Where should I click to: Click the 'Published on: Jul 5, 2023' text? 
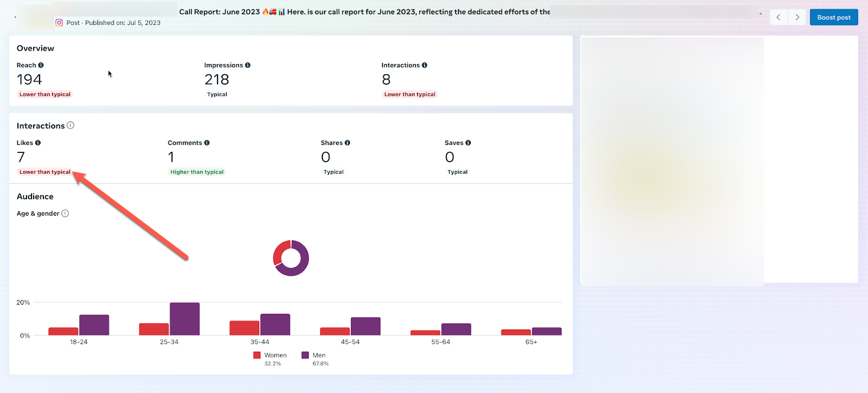pos(123,23)
